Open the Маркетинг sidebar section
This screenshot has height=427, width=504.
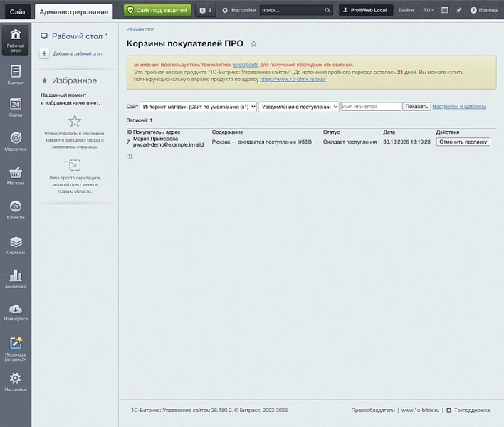click(x=16, y=142)
